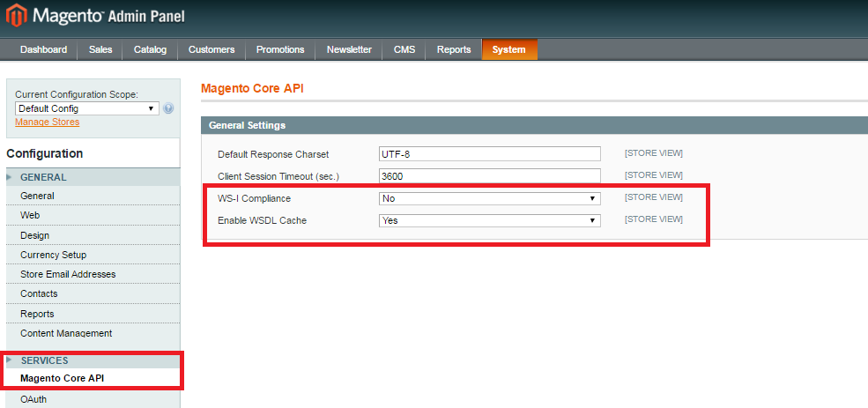
Task: Click the Client Session Timeout field
Action: 490,176
